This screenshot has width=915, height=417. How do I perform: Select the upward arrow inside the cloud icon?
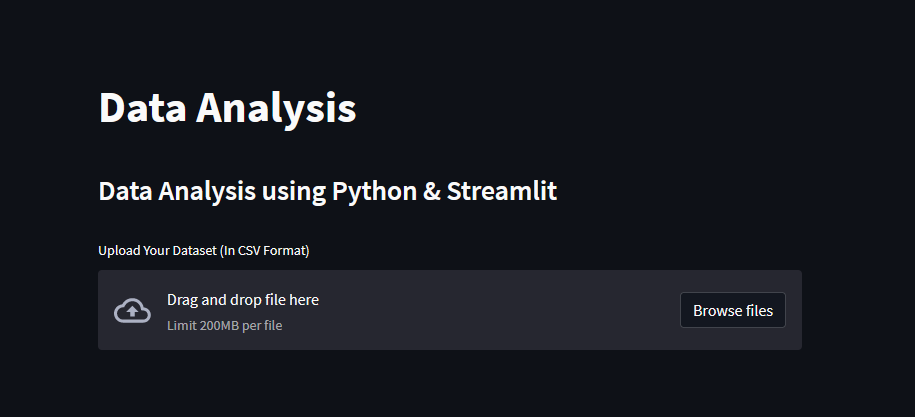pyautogui.click(x=132, y=313)
